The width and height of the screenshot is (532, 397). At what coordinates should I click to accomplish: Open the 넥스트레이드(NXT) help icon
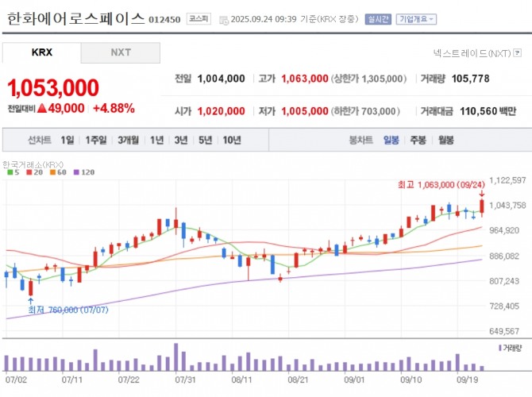pyautogui.click(x=518, y=53)
